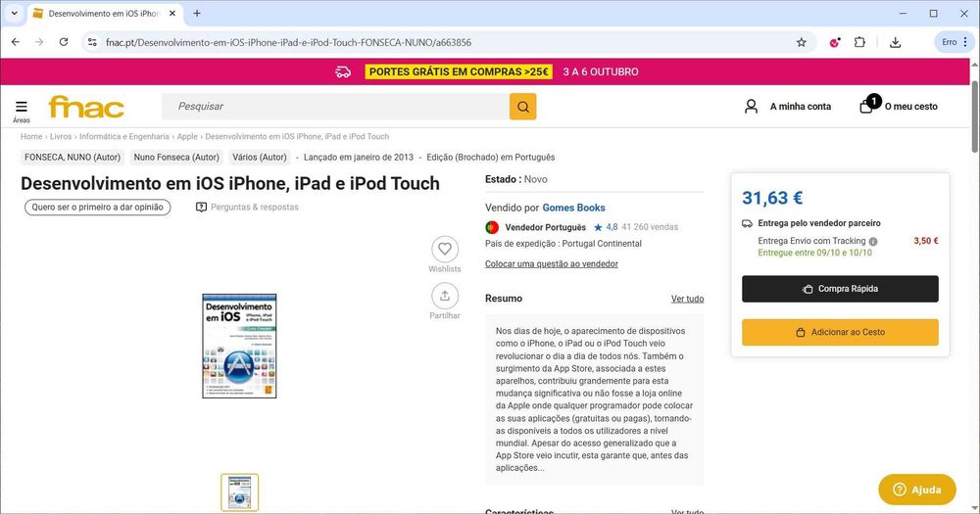Add book to Wishlists heart icon
Image resolution: width=980 pixels, height=514 pixels.
pos(444,250)
